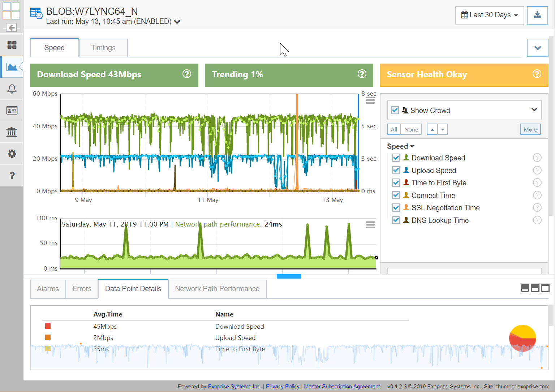Click the back arrow in sidebar
Screen dimensions: 555x392
pyautogui.click(x=12, y=27)
